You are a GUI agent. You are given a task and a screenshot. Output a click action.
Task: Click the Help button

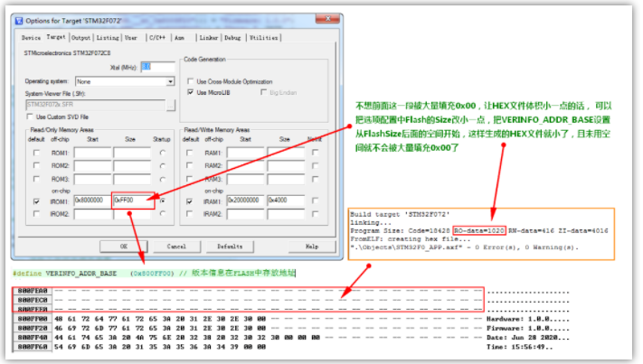coord(312,247)
